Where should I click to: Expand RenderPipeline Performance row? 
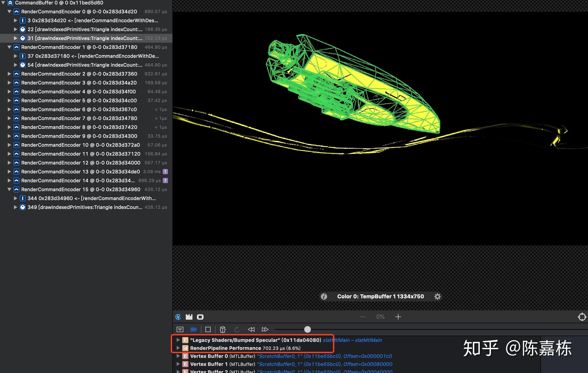[178, 348]
